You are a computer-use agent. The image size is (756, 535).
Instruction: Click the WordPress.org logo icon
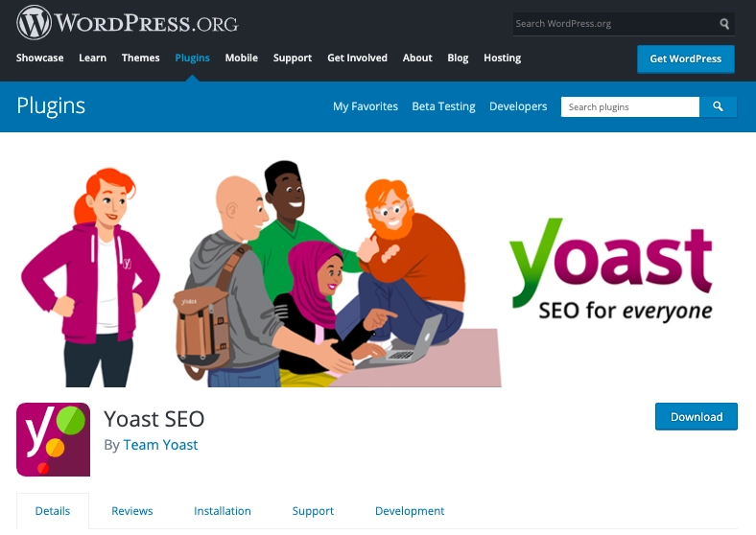tap(34, 23)
